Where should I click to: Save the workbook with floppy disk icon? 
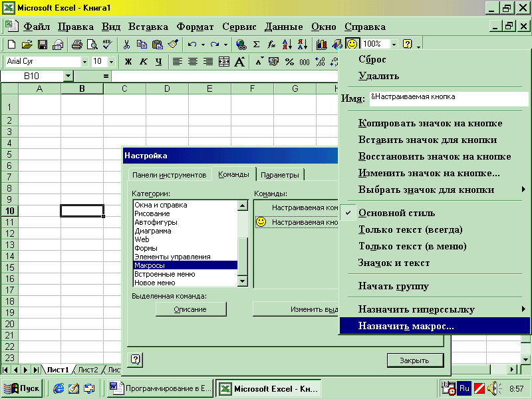click(43, 44)
